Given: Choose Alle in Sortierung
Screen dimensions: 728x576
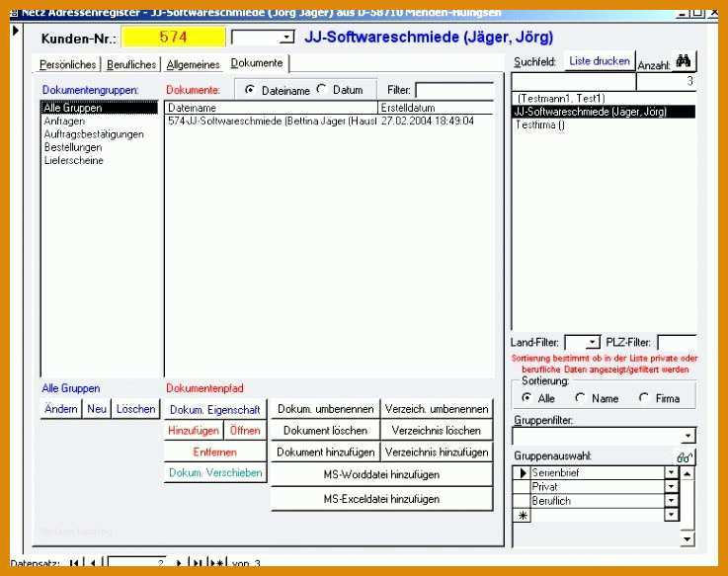Looking at the screenshot, I should click(x=526, y=398).
